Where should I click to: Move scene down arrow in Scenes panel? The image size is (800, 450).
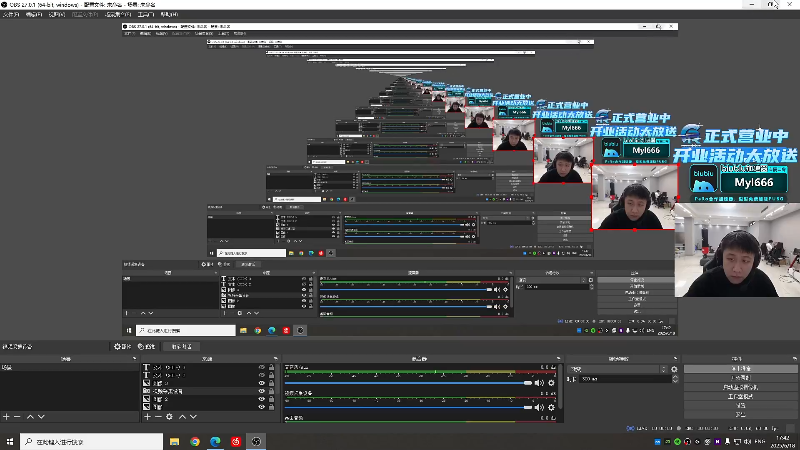point(41,417)
